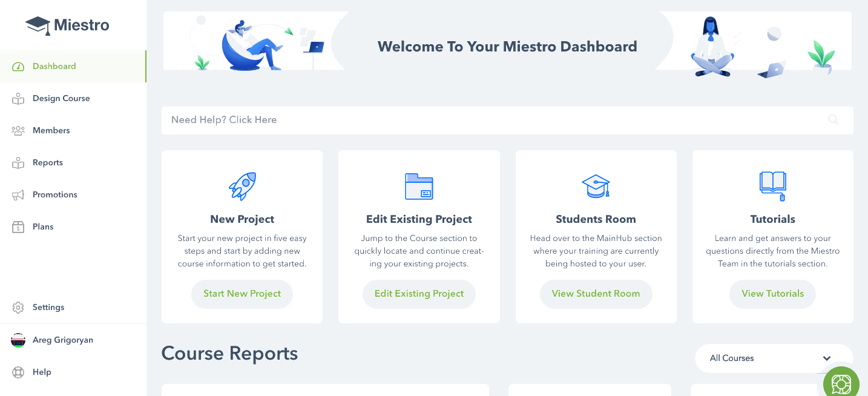The width and height of the screenshot is (868, 396).
Task: Expand the All Courses dropdown
Action: [x=774, y=358]
